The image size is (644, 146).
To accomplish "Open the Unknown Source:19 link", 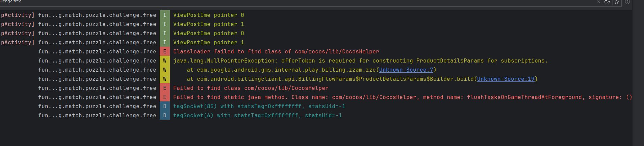I will 506,79.
